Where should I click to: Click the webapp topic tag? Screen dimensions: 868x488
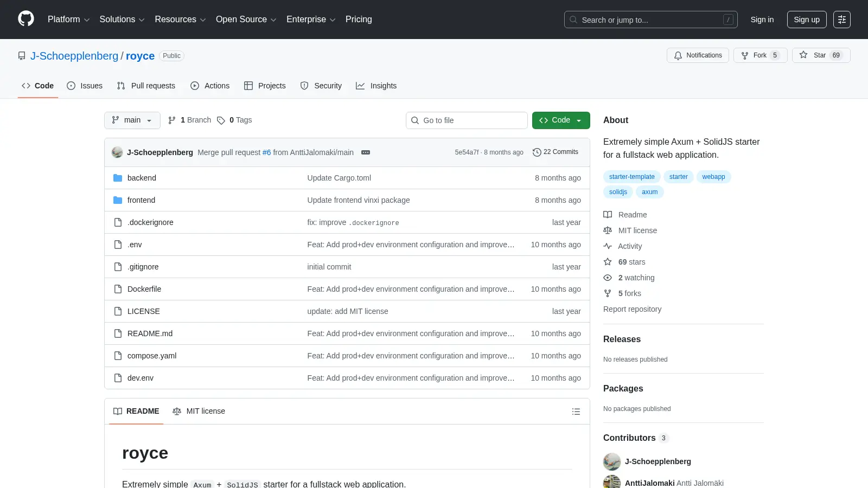click(x=713, y=177)
